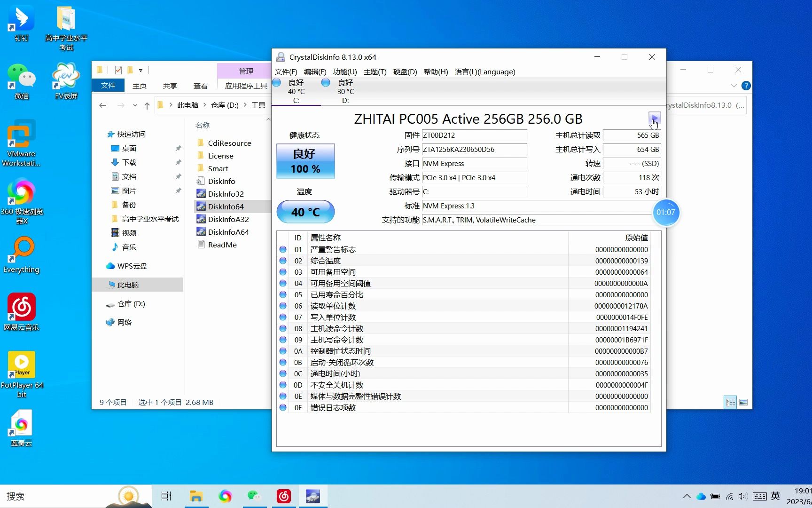Open Explorer help question mark icon
Screen dimensions: 812x508
pos(746,86)
